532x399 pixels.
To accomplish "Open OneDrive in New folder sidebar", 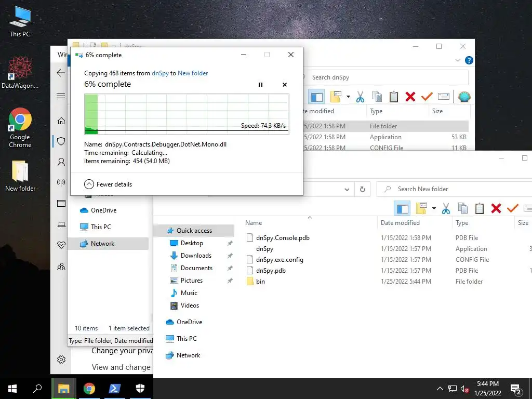I will point(189,322).
